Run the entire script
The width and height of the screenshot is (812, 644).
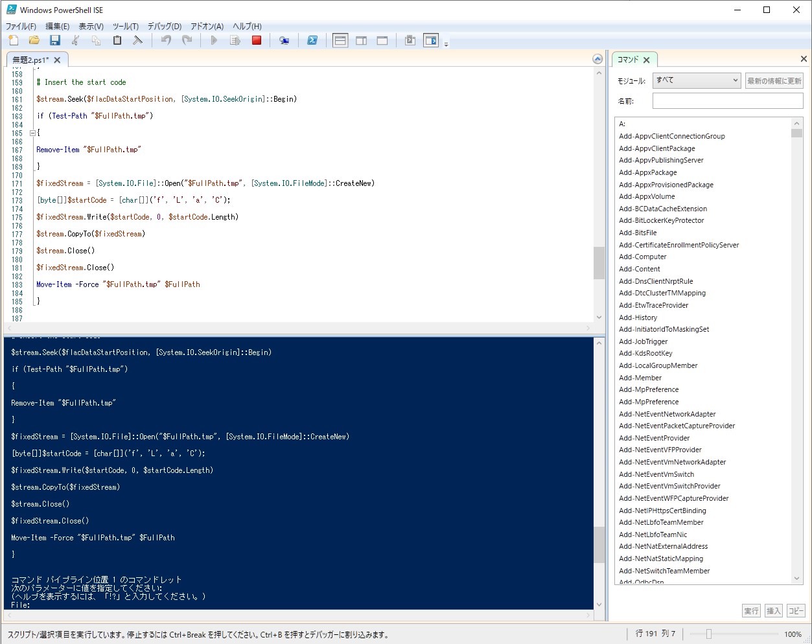click(214, 40)
